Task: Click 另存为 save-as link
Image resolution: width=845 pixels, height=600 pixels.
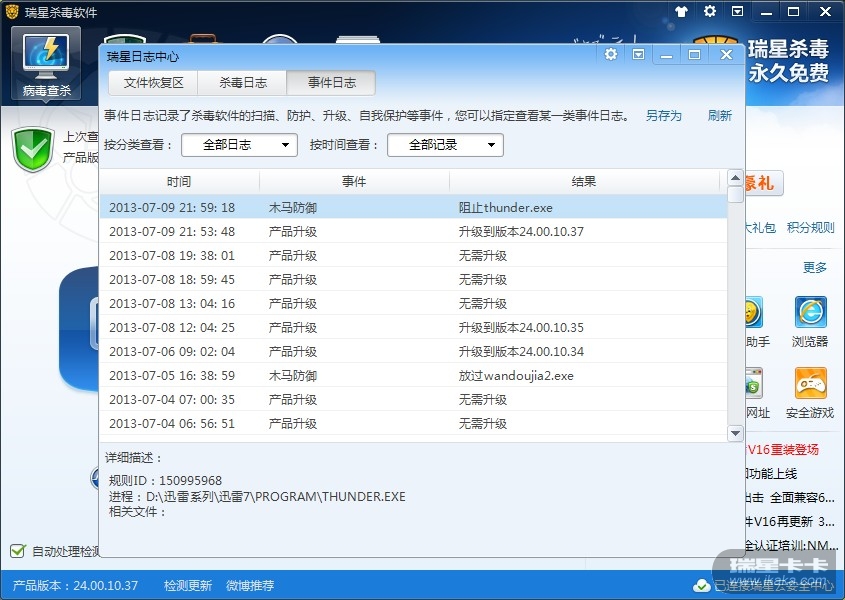Action: click(663, 115)
